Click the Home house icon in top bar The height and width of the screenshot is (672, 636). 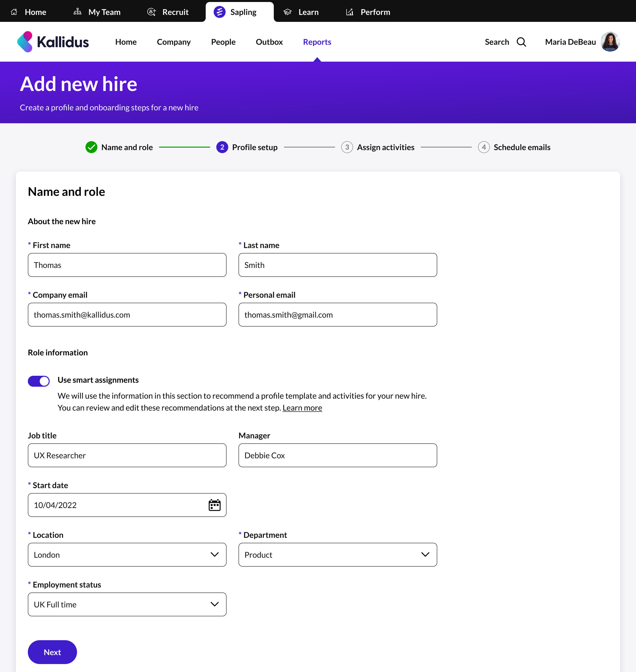click(14, 12)
